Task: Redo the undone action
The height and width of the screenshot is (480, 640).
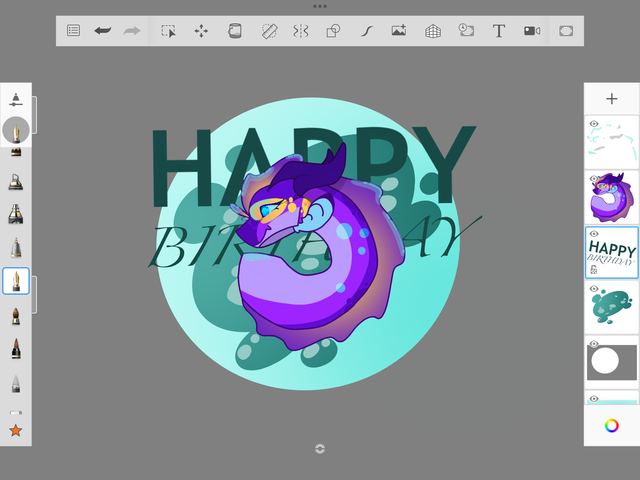Action: coord(132,31)
